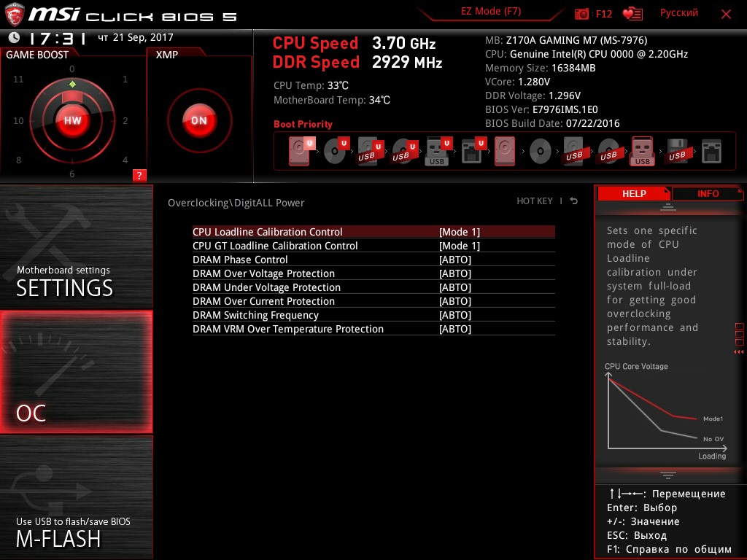Open the M-FLASH section
747x560 pixels.
pos(76,497)
